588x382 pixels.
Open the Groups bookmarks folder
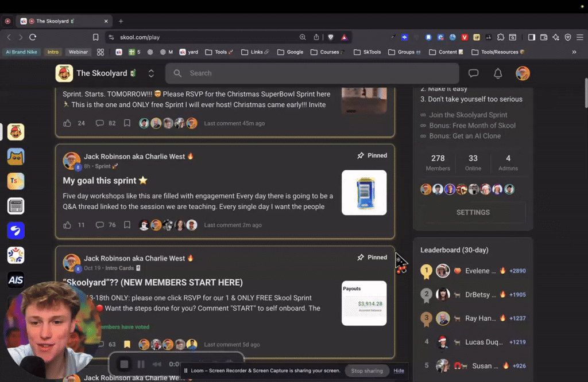tap(404, 52)
